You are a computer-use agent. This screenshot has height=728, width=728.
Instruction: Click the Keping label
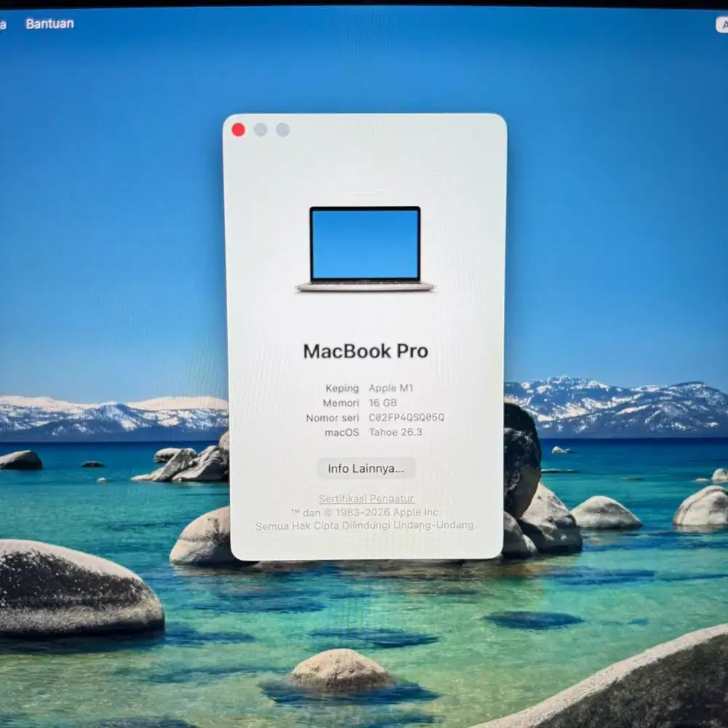(342, 388)
